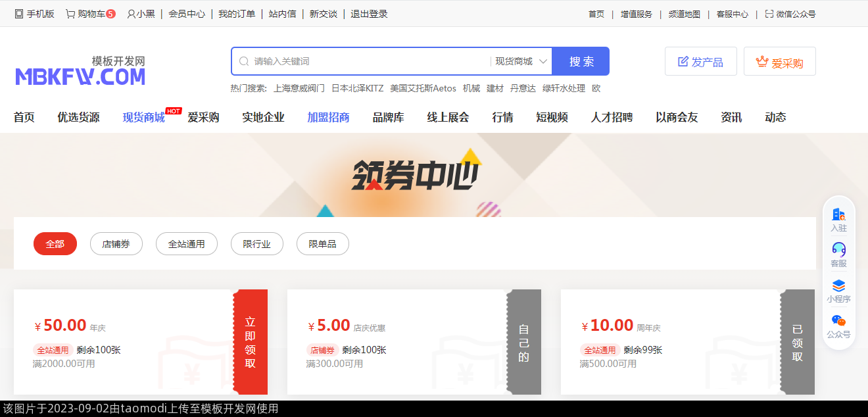Screen dimensions: 868x417
Task: Click the WeChat official account scan icon
Action: 769,14
